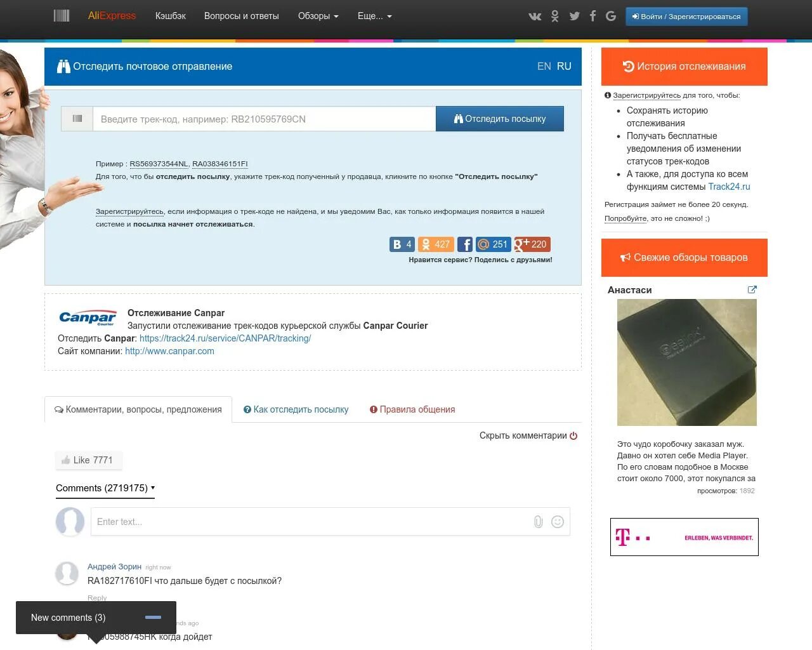Open Вопросы и ответы menu item
Screen dimensions: 812x650
[242, 16]
